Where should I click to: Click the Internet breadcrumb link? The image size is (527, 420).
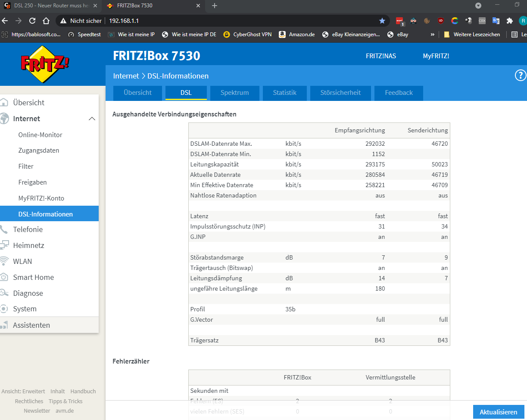pos(126,76)
